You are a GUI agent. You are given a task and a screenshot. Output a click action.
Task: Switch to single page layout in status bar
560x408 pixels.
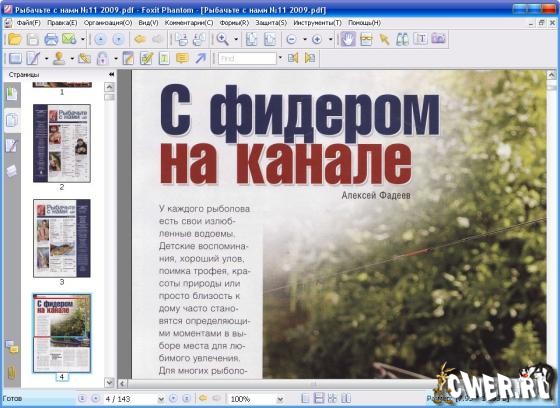click(305, 398)
